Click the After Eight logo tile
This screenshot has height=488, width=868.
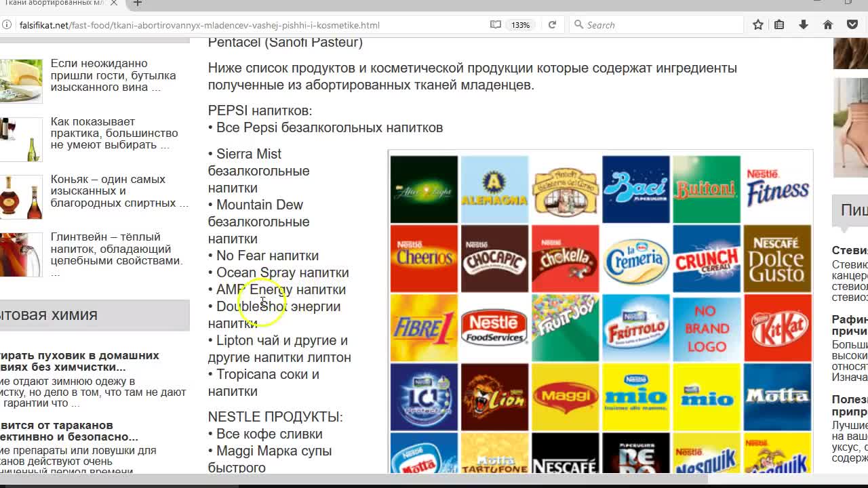coord(425,189)
